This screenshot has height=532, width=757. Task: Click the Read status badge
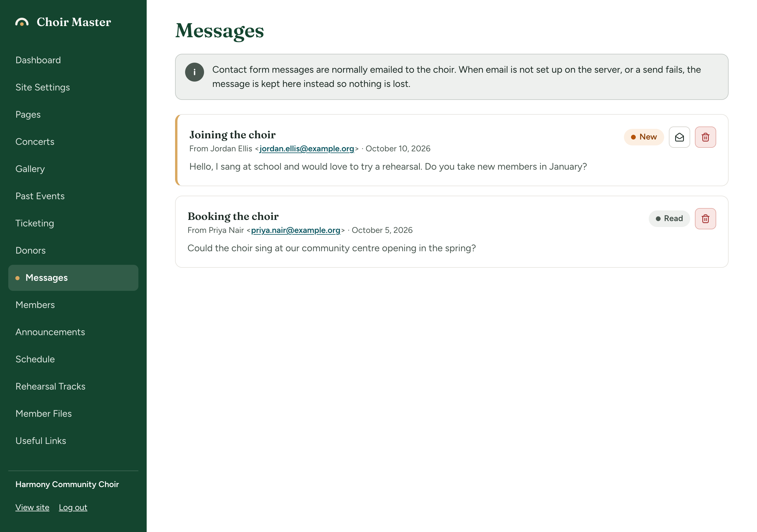pos(669,218)
